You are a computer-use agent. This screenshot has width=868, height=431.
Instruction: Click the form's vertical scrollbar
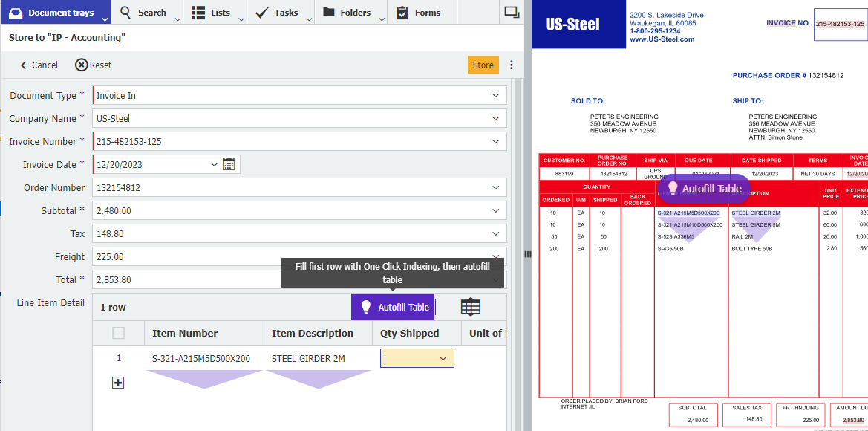518,255
